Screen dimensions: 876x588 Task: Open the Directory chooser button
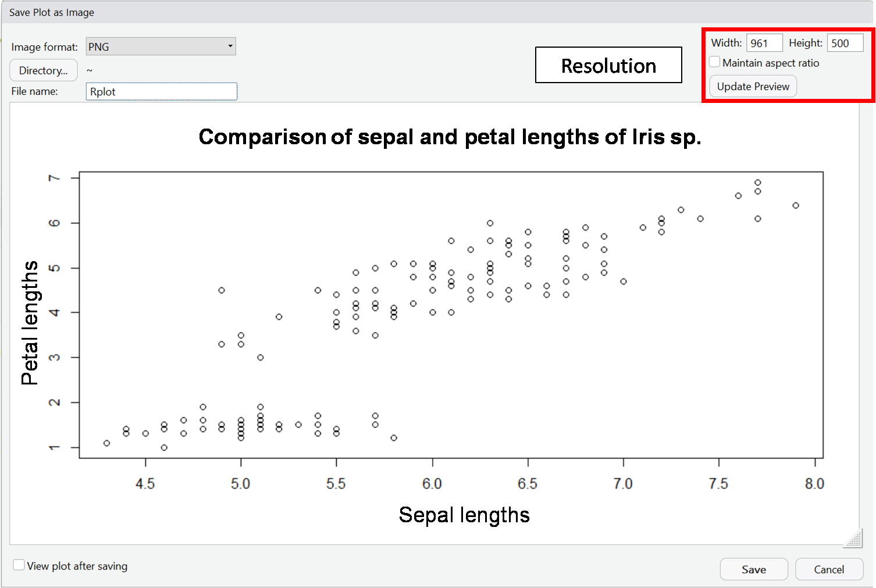44,70
